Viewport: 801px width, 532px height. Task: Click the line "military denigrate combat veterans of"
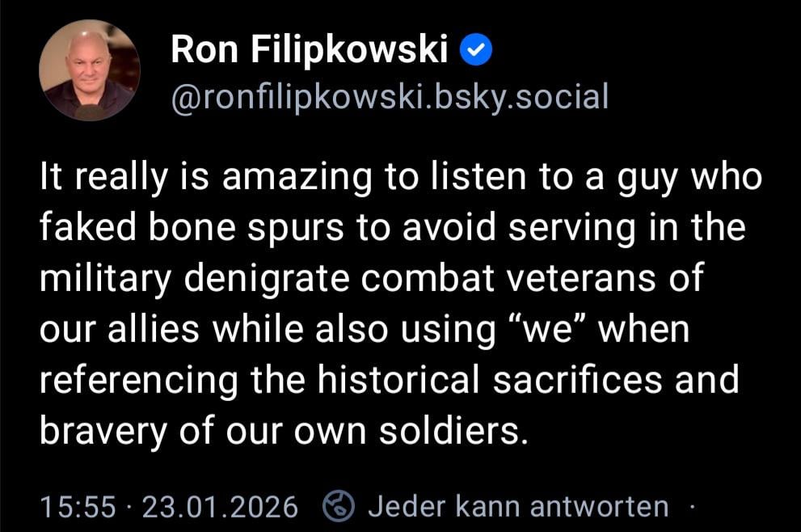(372, 281)
